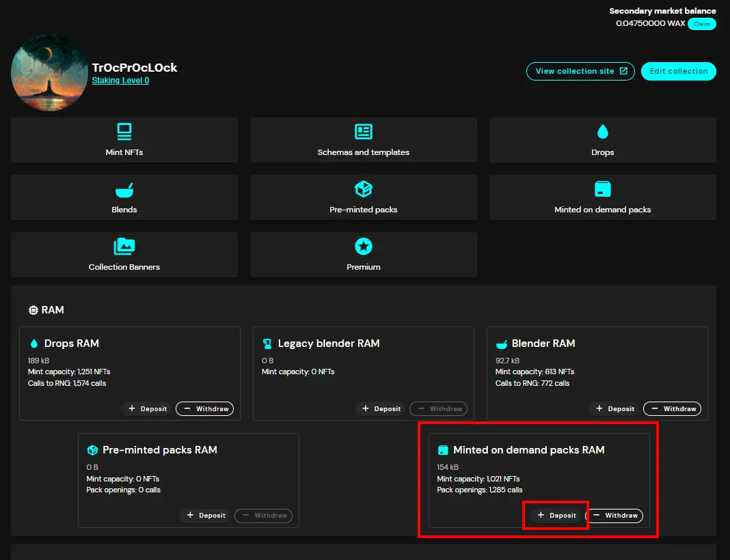The height and width of the screenshot is (560, 730).
Task: Click the cube icon beside Pre-minted packs RAM
Action: 92,450
